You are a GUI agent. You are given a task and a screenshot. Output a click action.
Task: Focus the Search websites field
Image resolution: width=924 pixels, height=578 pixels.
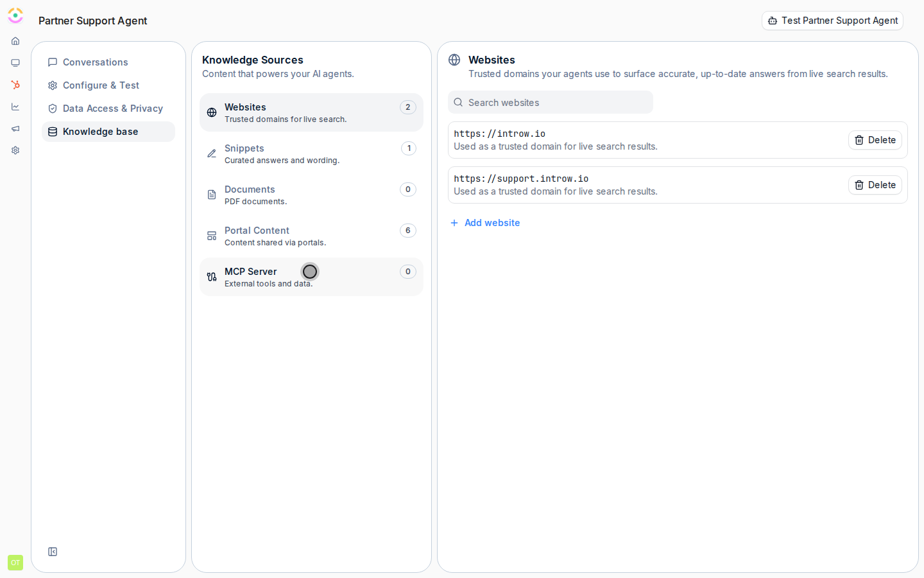(x=551, y=102)
